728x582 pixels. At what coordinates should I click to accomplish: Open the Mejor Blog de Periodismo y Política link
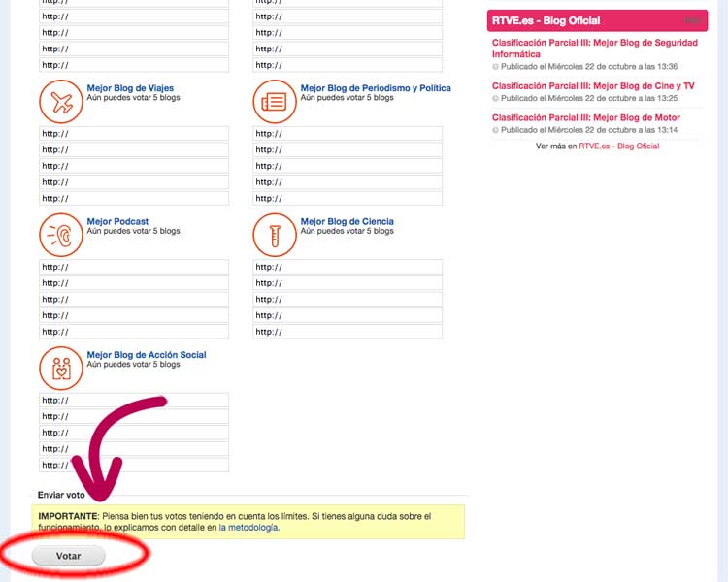(x=376, y=88)
